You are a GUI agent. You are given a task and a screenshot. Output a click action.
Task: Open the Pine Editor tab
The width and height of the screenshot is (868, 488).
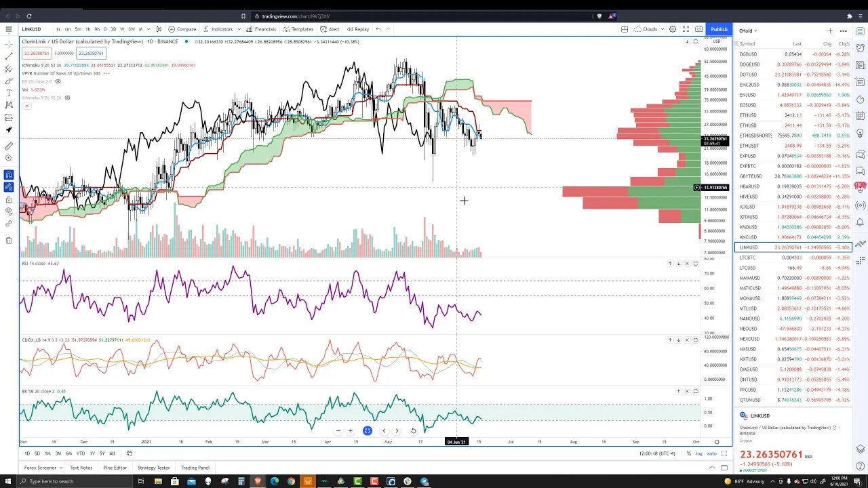(x=115, y=468)
